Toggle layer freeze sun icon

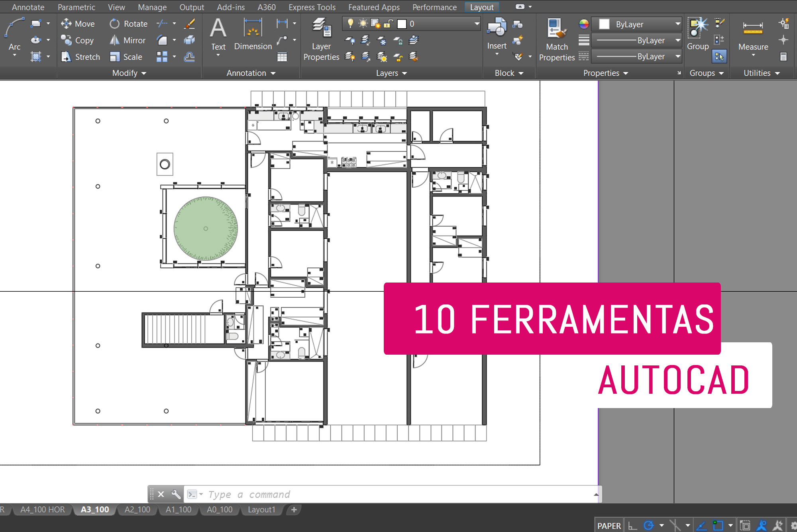click(x=363, y=24)
